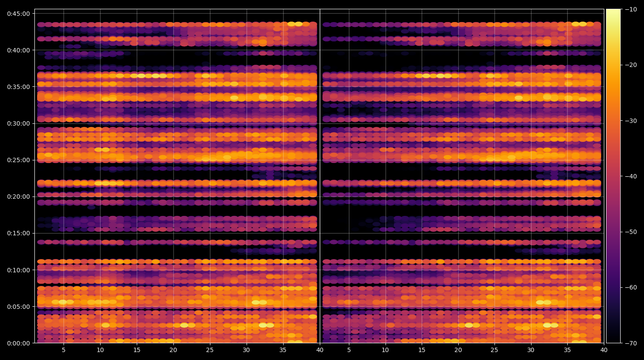
Task: Click the -40 colorbar tick label
Action: pos(631,176)
